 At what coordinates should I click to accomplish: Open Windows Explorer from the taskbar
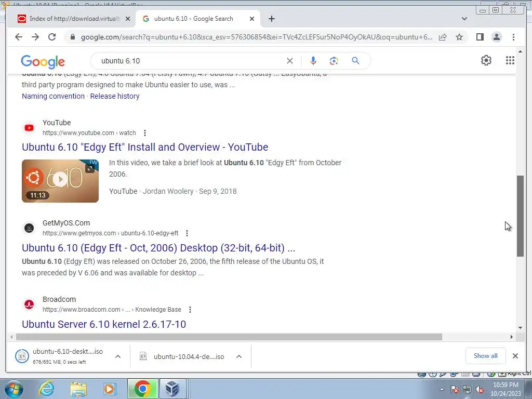(78, 389)
